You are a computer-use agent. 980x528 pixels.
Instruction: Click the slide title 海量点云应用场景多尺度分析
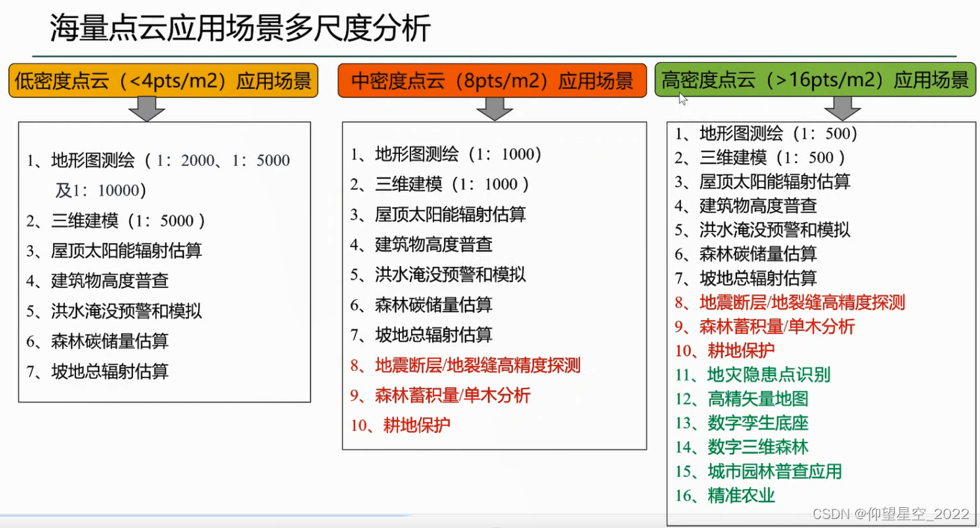(240, 28)
